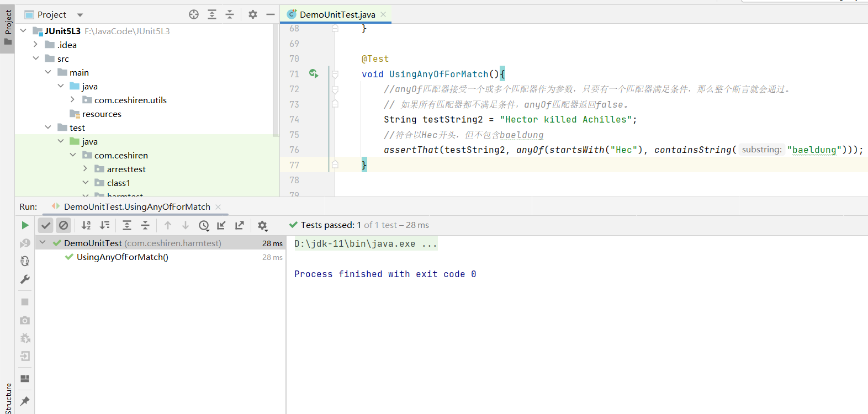Collapse the DemoUnitTest results node
The image size is (868, 414).
pyautogui.click(x=43, y=243)
